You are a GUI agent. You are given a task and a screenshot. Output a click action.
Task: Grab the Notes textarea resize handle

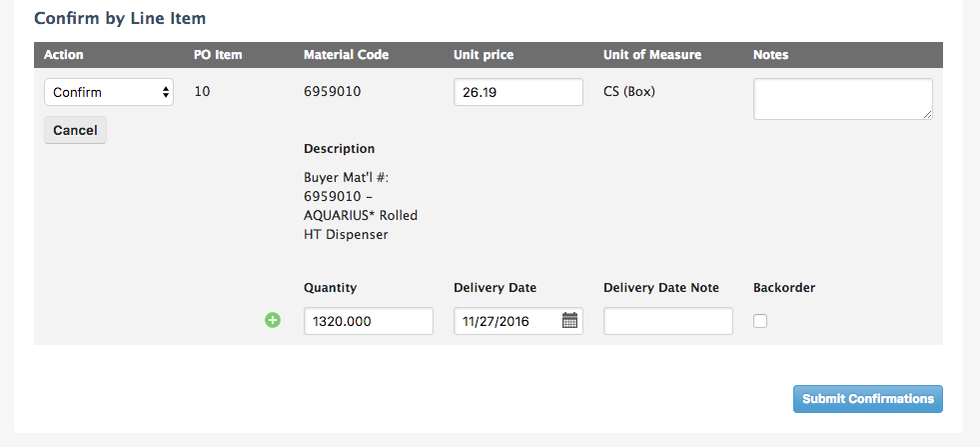pyautogui.click(x=927, y=115)
